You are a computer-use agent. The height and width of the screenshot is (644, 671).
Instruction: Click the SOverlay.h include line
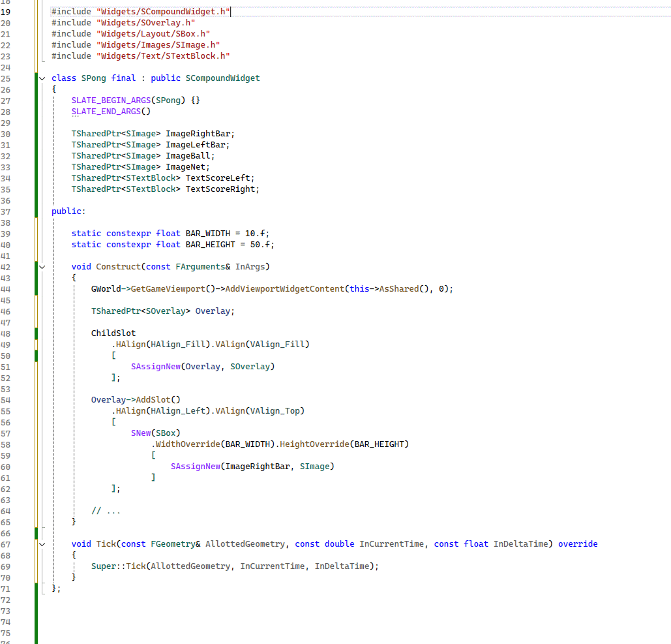(123, 23)
